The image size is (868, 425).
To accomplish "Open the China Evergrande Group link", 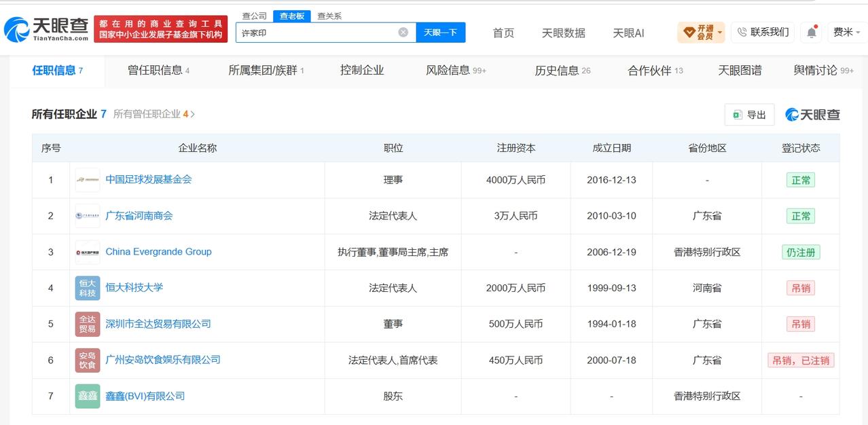I will click(x=158, y=252).
